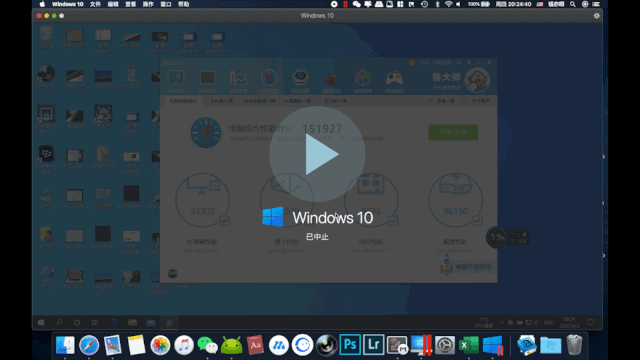Resume the Windows 10 VM with the play button

317,154
